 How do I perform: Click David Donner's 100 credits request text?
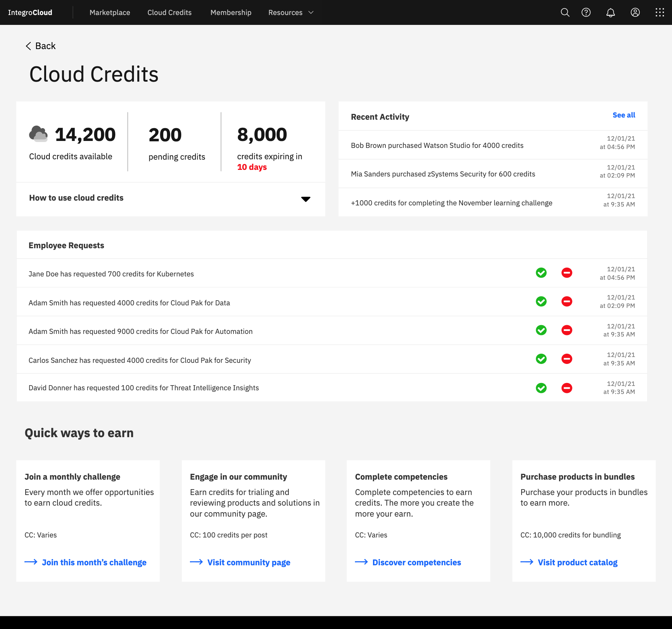click(x=144, y=388)
